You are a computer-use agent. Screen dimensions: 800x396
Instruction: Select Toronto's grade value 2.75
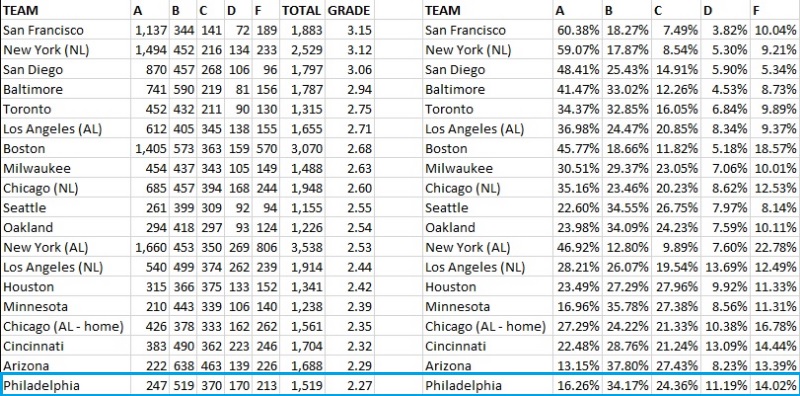(x=360, y=110)
